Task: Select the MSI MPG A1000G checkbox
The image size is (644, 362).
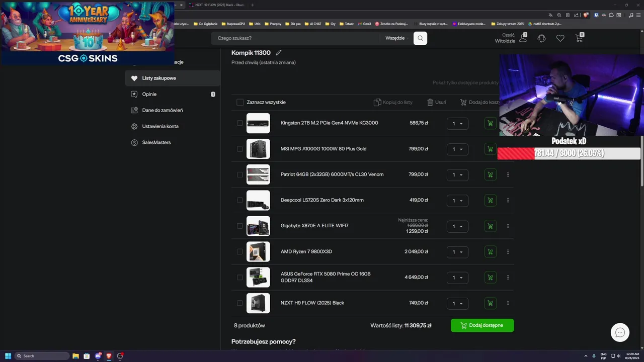Action: pos(239,149)
